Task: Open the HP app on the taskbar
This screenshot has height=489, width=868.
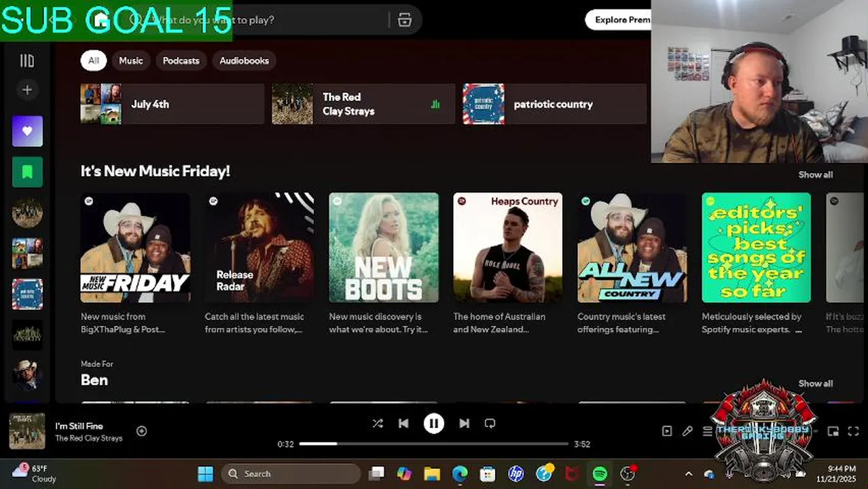Action: click(516, 473)
